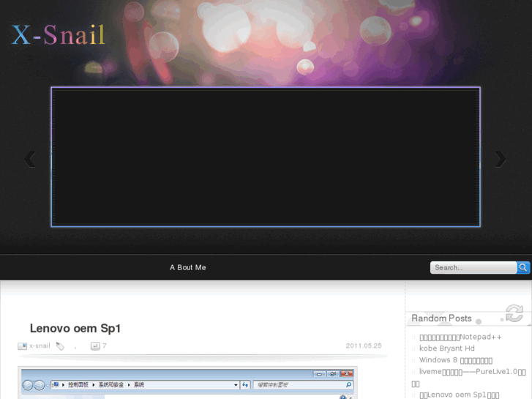Open the Lenovo oem Sp1 post title
Viewport: 532px width, 399px height.
coord(75,329)
